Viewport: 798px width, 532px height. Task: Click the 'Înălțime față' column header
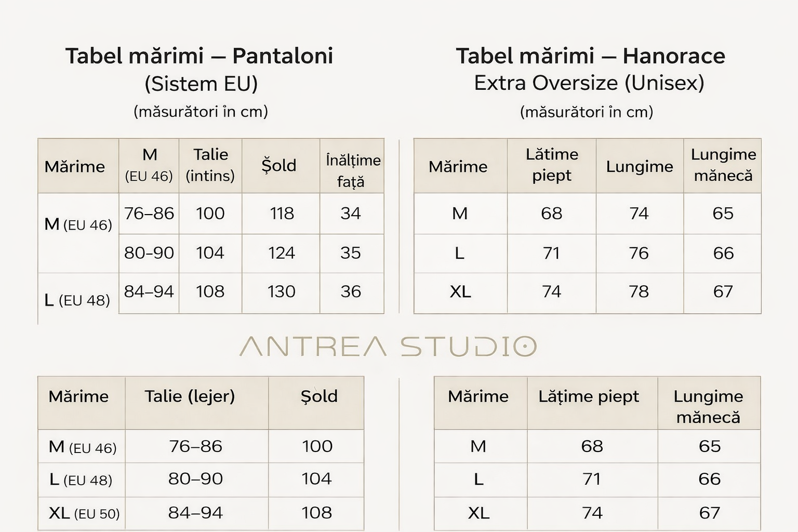(352, 170)
